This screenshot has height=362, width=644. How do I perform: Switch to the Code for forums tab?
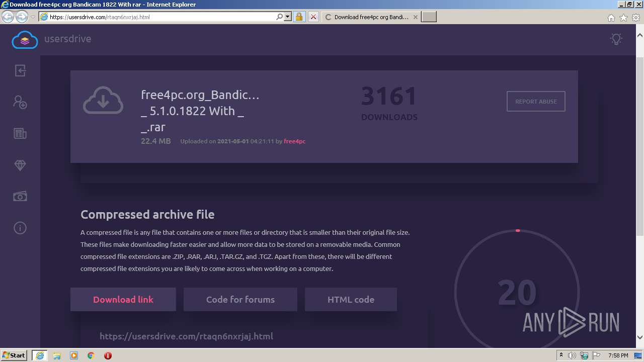click(x=240, y=299)
